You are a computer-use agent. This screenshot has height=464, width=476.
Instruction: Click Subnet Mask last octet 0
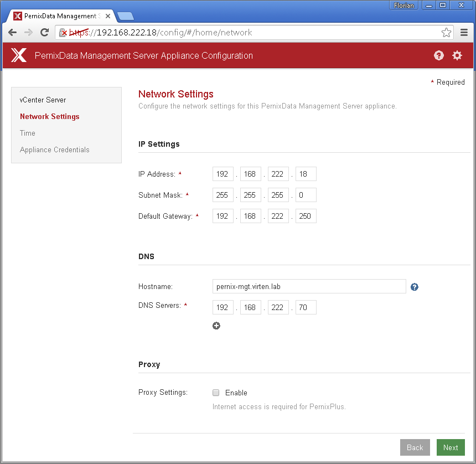(x=306, y=195)
